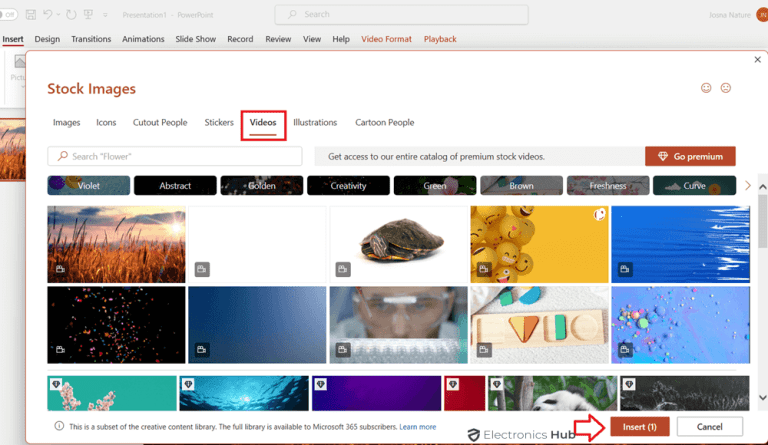
Task: Open the Playback ribbon tab
Action: pos(440,39)
